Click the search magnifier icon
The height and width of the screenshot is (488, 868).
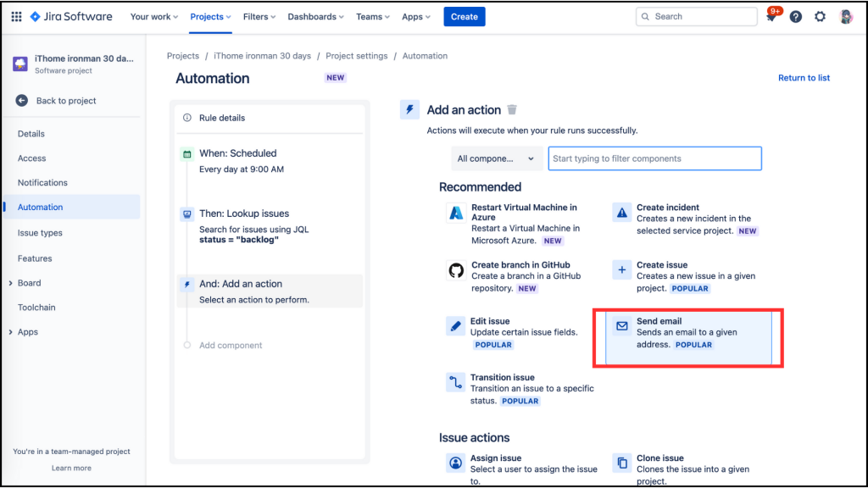pyautogui.click(x=645, y=17)
